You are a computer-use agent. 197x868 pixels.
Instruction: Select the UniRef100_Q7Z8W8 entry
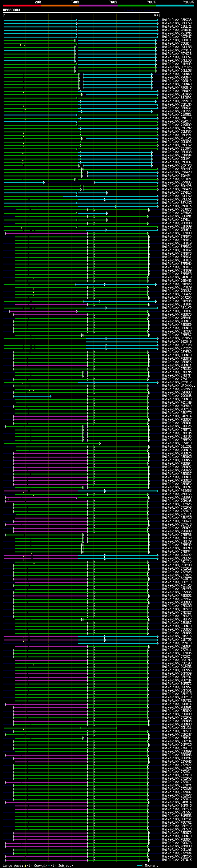click(176, 233)
